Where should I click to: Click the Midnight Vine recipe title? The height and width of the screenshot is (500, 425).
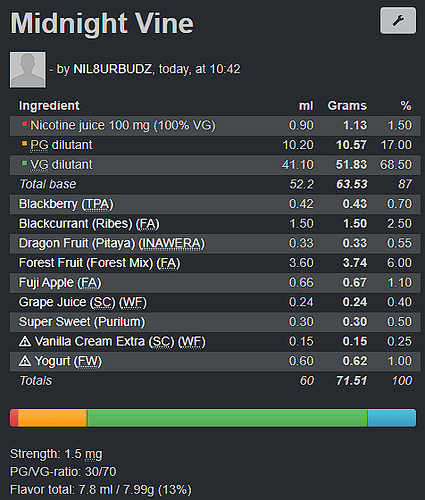pyautogui.click(x=102, y=23)
